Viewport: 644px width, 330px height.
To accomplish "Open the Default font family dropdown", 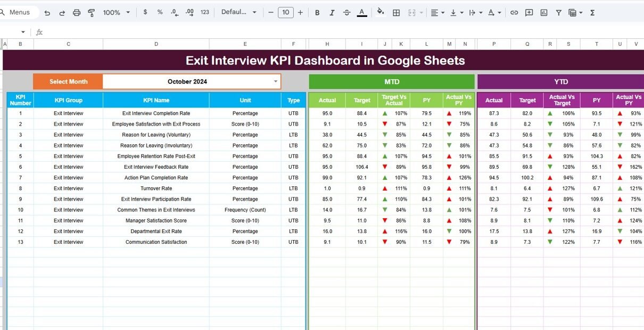I will pyautogui.click(x=238, y=12).
